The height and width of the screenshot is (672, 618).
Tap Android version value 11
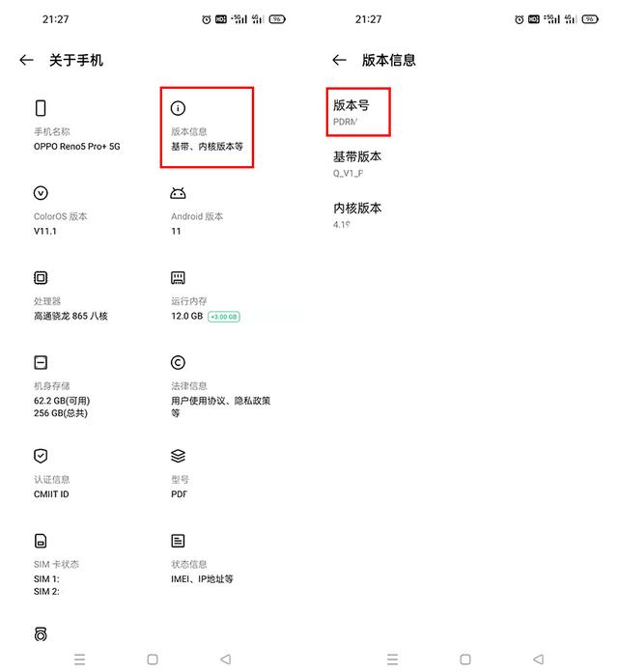pyautogui.click(x=176, y=232)
